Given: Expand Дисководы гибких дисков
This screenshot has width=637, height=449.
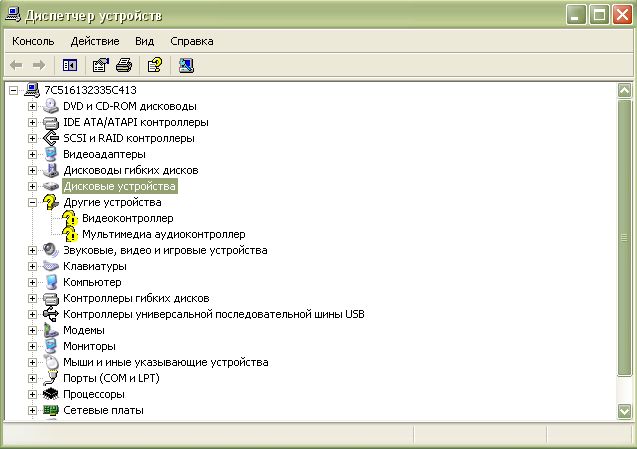Looking at the screenshot, I should [32, 170].
